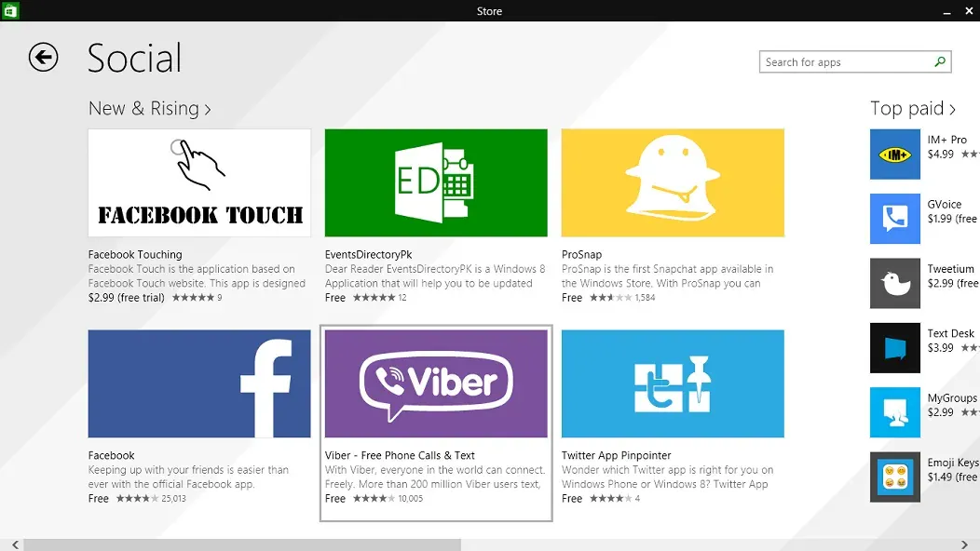Viewport: 980px width, 551px height.
Task: Open the IM+ Pro app icon
Action: pos(894,155)
